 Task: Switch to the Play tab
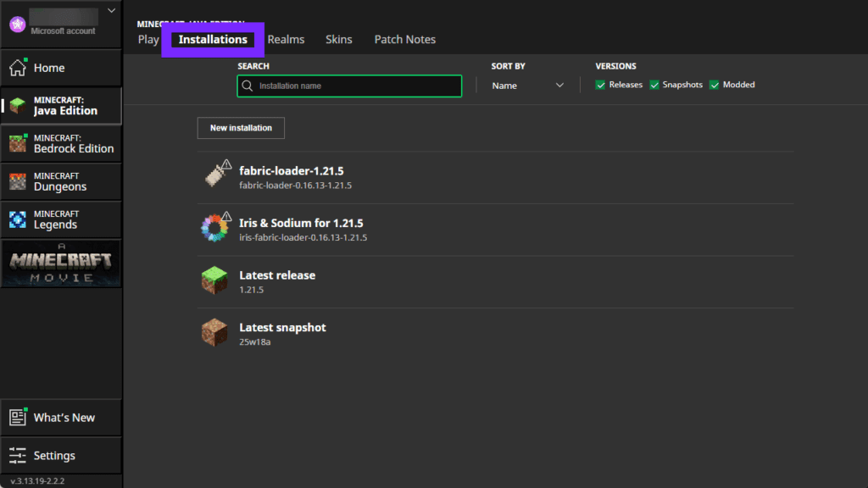pos(148,39)
